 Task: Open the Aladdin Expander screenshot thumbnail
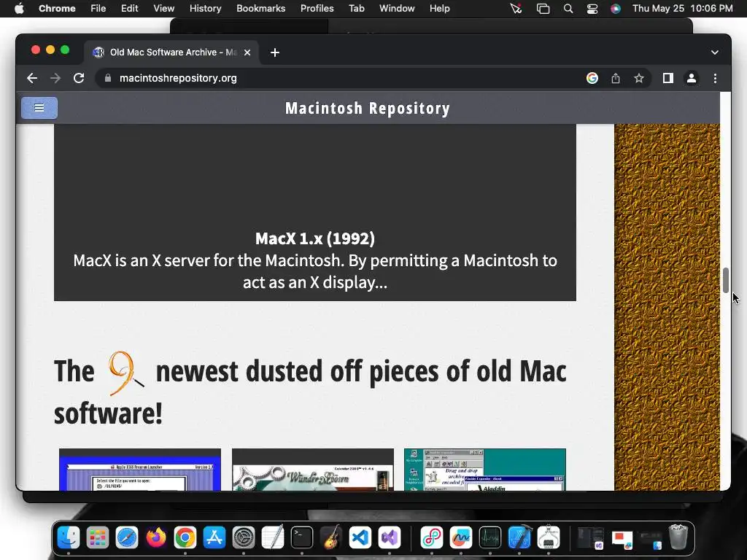[x=485, y=470]
